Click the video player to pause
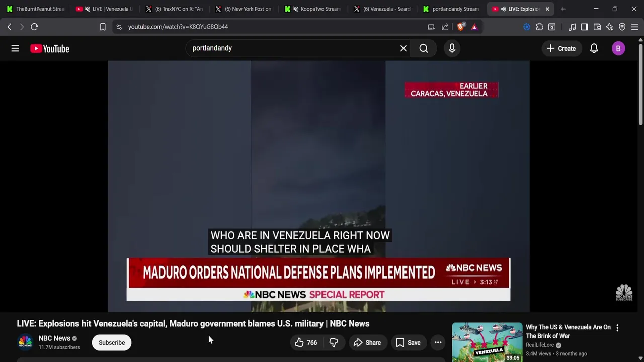This screenshot has width=644, height=362. click(x=318, y=186)
